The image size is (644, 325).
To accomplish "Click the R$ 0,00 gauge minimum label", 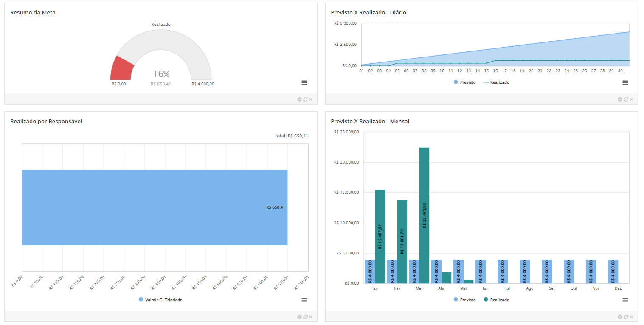I will pos(119,84).
